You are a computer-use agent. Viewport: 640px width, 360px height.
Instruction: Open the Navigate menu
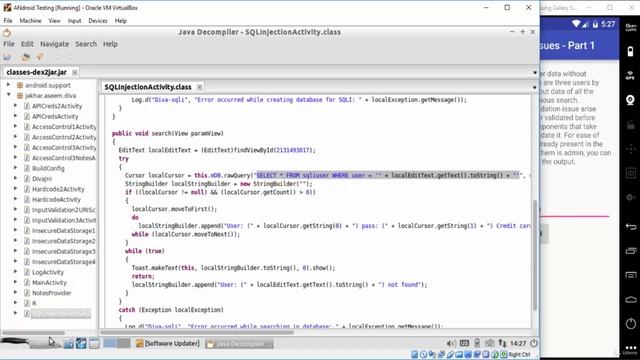[x=54, y=44]
